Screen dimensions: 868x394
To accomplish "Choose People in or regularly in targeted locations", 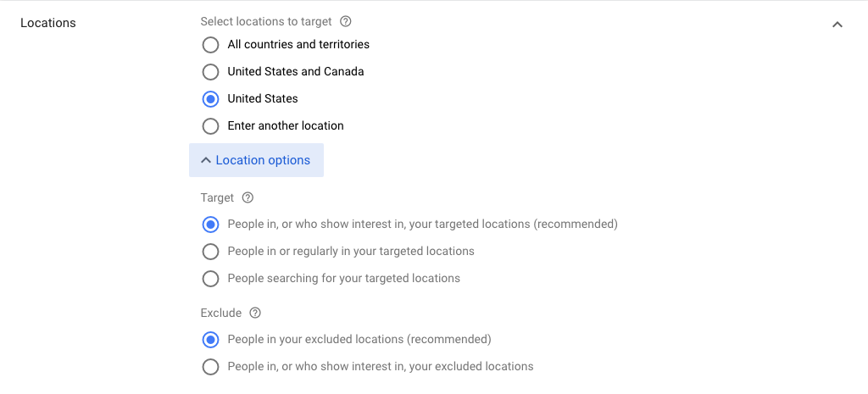I will pos(210,252).
